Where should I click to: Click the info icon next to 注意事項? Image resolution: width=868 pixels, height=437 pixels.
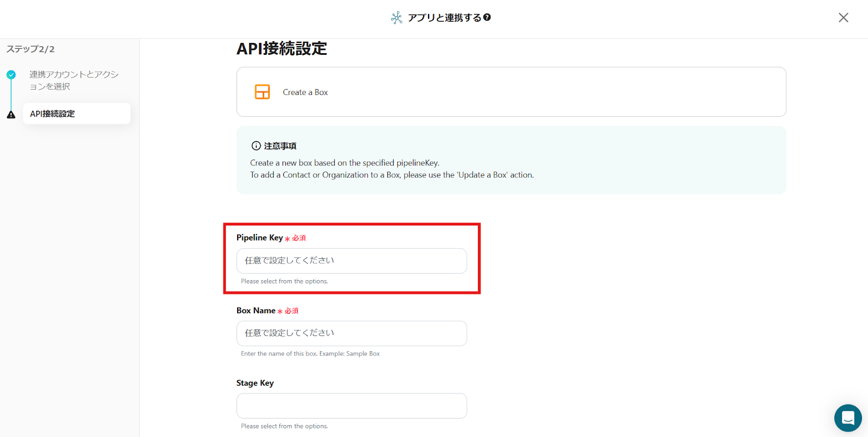tap(256, 145)
